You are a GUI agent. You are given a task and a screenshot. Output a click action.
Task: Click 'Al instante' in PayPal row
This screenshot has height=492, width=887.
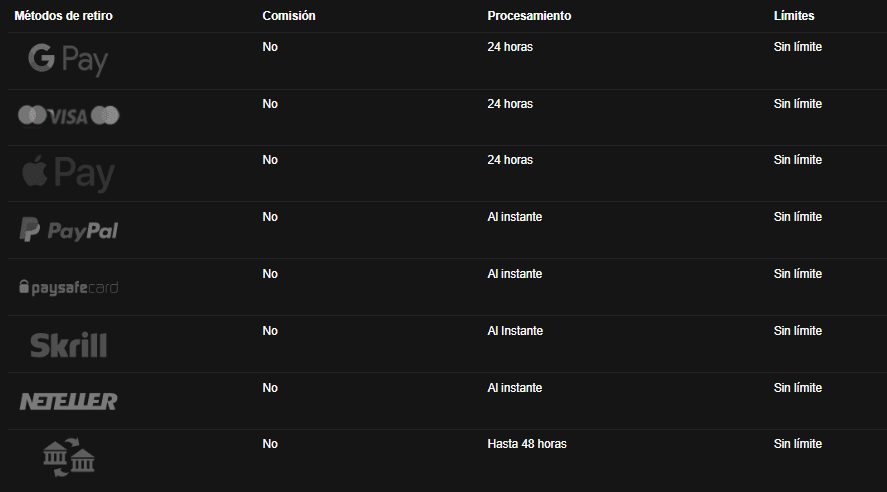click(x=515, y=217)
